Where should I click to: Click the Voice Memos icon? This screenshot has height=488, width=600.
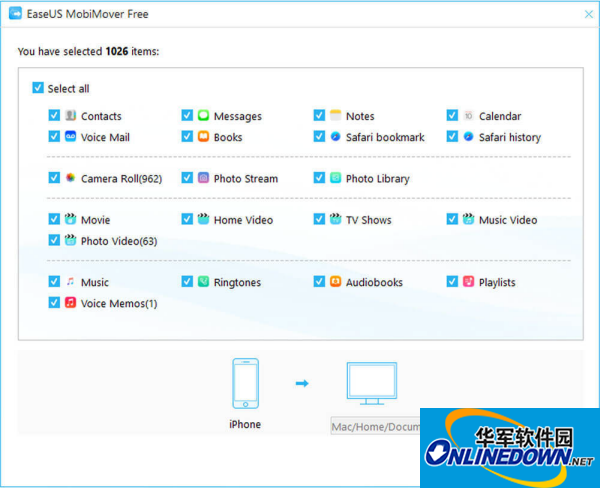70,302
